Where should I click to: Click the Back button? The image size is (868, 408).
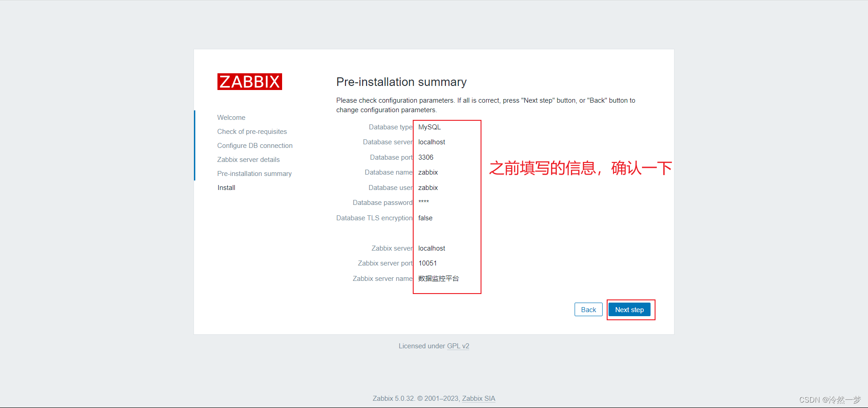(588, 310)
